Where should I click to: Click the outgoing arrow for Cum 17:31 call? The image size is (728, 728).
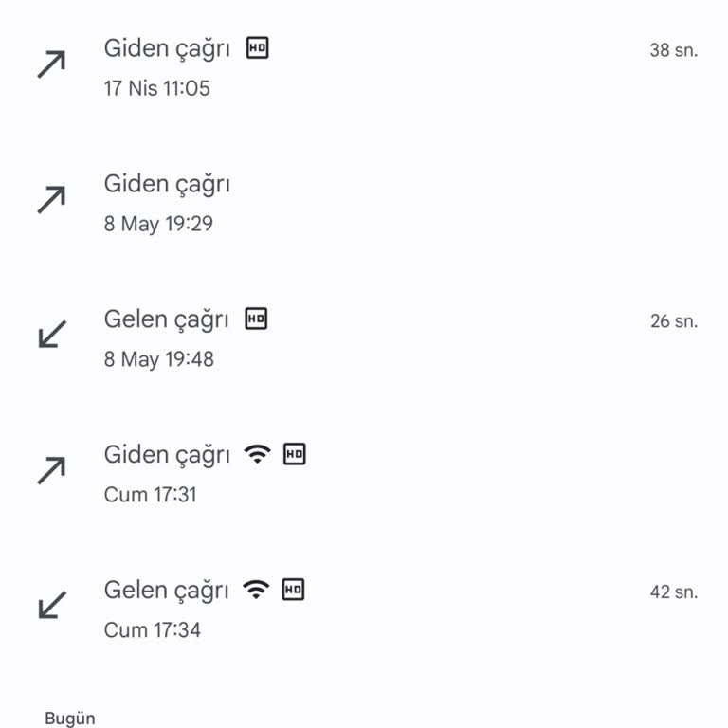(x=51, y=470)
